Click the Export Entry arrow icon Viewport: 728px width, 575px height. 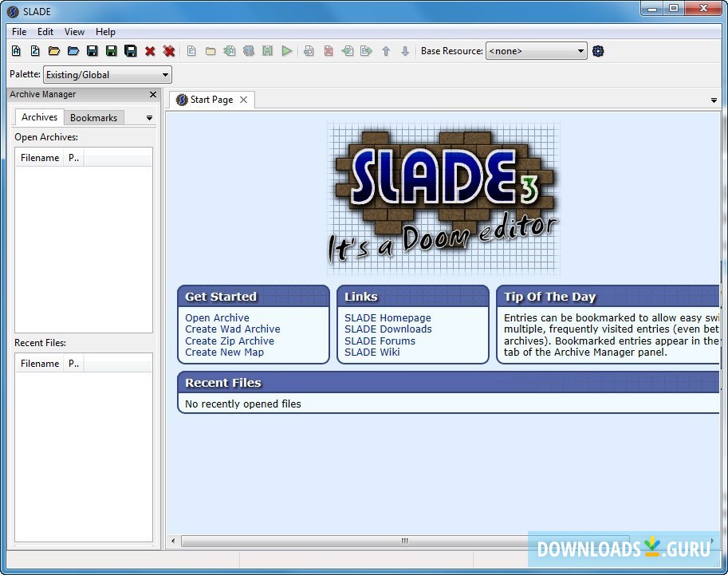click(366, 51)
